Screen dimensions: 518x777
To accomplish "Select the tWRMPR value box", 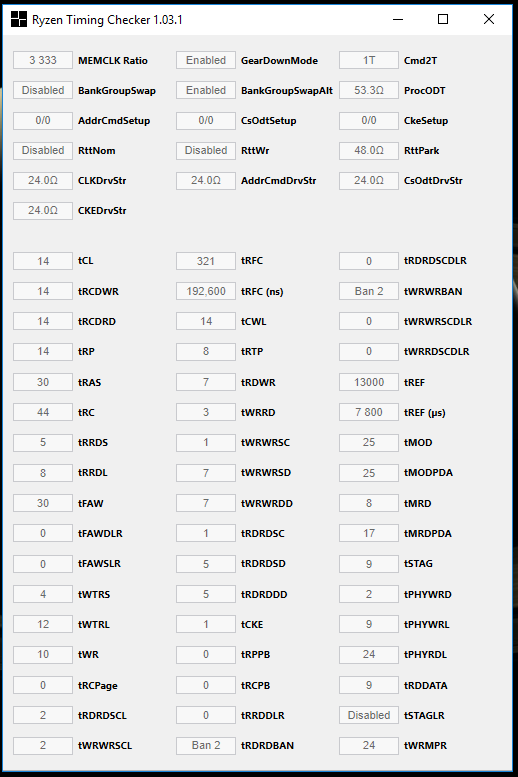I will [369, 745].
